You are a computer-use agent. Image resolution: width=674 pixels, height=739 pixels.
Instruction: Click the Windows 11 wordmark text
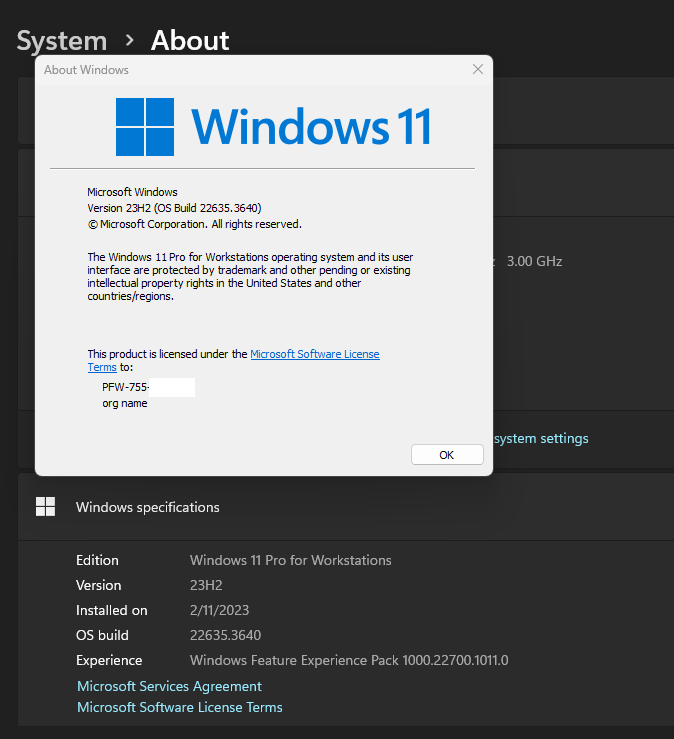(x=311, y=126)
